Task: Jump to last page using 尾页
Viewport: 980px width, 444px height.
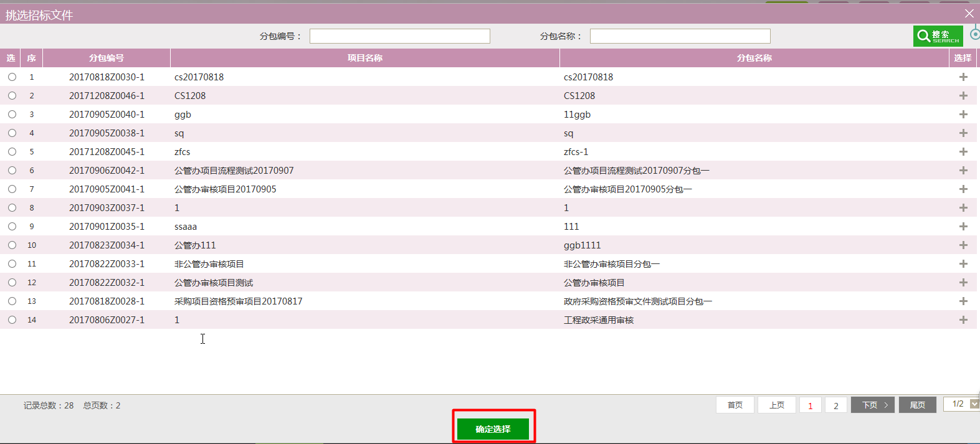Action: [x=917, y=405]
